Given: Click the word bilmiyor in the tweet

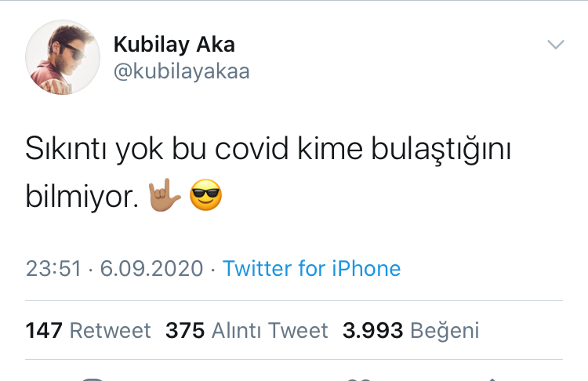Looking at the screenshot, I should click(80, 197).
